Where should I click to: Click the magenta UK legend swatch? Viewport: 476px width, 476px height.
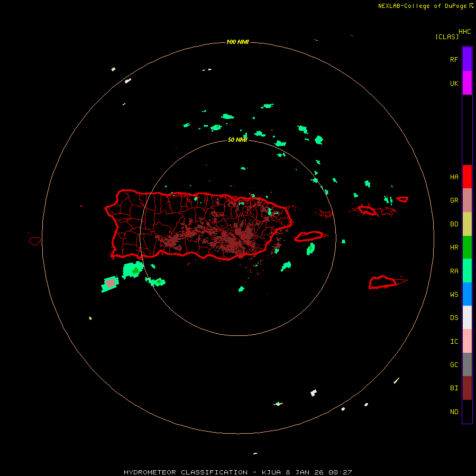[x=467, y=83]
